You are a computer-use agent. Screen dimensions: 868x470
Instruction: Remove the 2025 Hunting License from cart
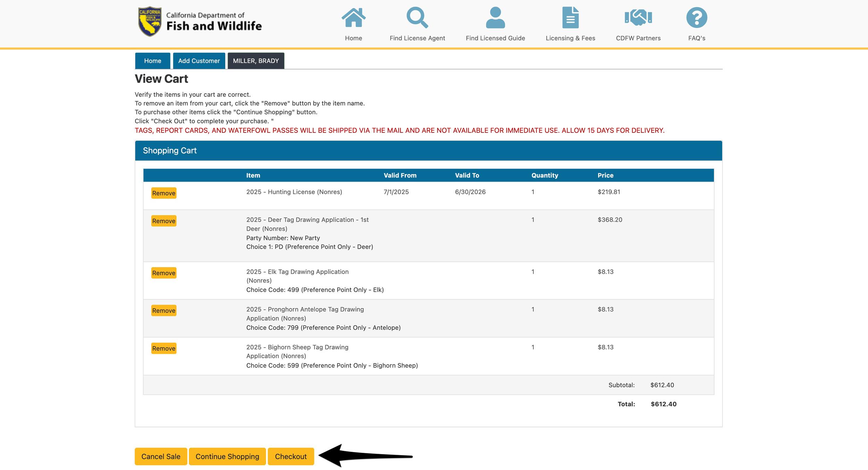163,193
